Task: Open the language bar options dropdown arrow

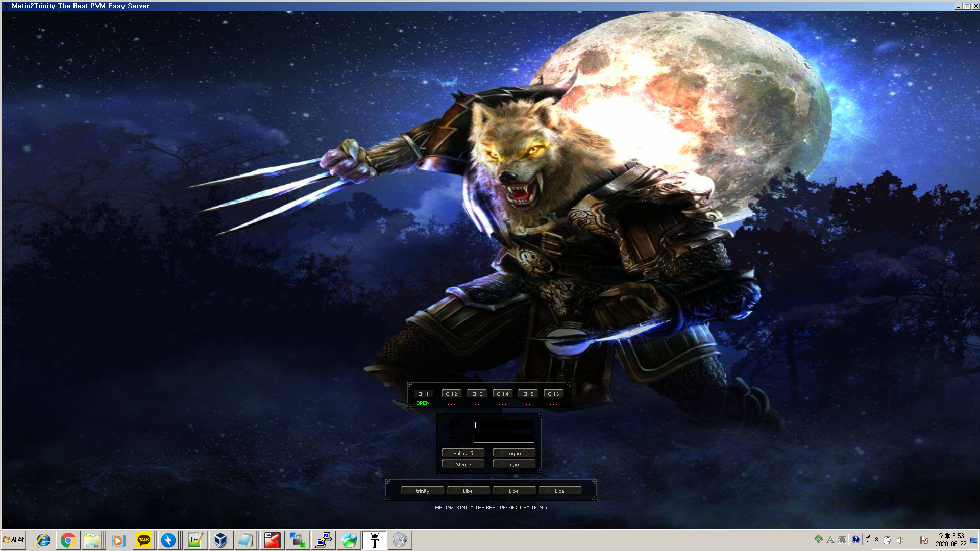Action: click(x=868, y=542)
